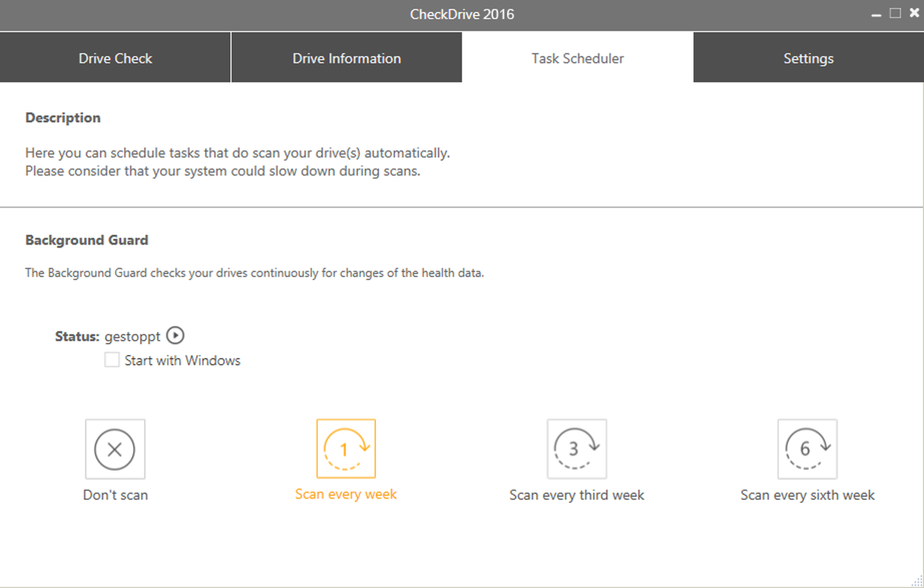Image resolution: width=924 pixels, height=588 pixels.
Task: Click the "Start with Windows" label text
Action: 182,361
